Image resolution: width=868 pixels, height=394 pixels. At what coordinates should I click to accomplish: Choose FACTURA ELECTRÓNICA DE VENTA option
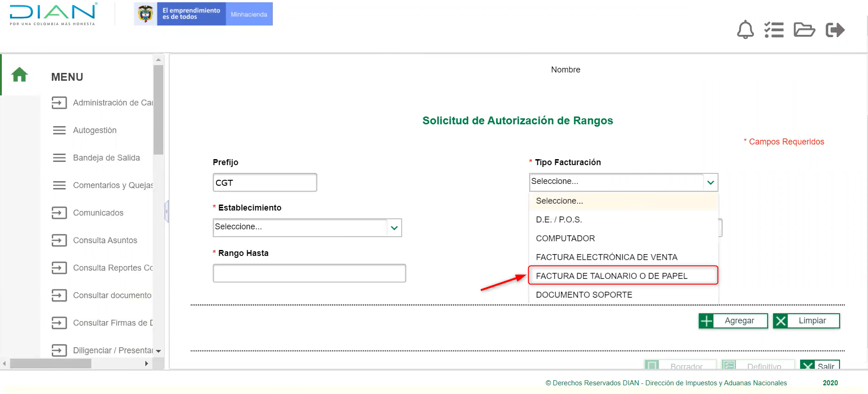point(606,257)
